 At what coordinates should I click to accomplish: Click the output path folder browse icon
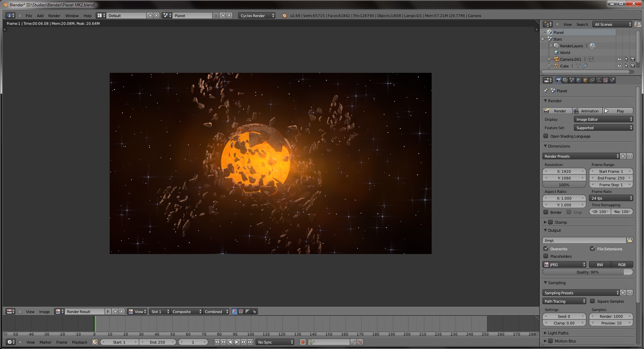[630, 240]
